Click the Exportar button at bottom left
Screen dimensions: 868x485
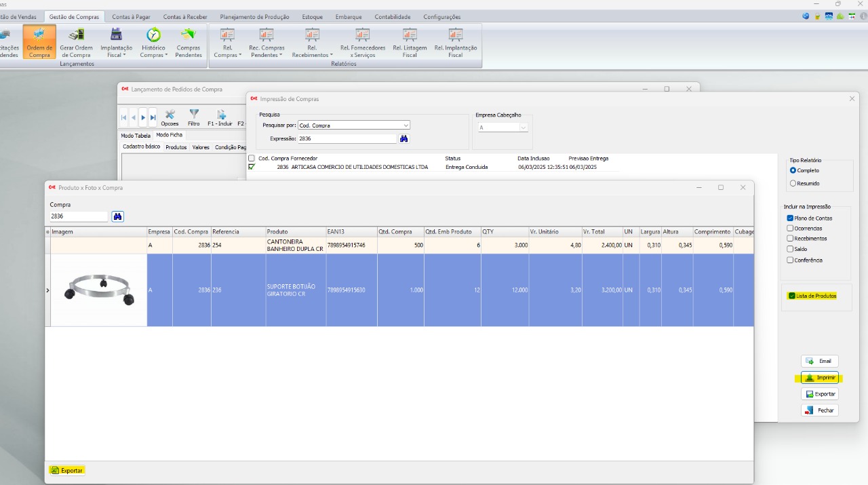tap(67, 470)
